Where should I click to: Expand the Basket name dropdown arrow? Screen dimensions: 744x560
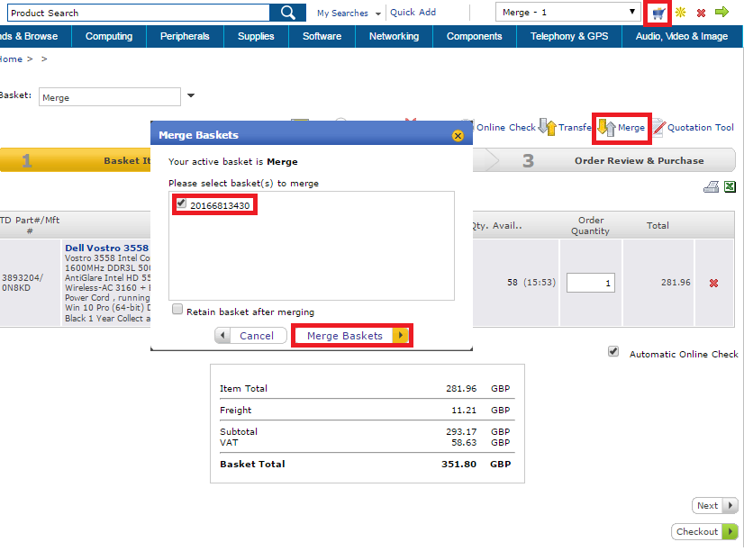pos(191,96)
